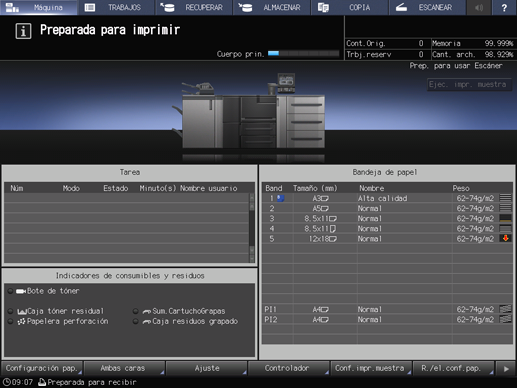This screenshot has width=517, height=388.
Task: Click the Controlador button
Action: point(288,368)
